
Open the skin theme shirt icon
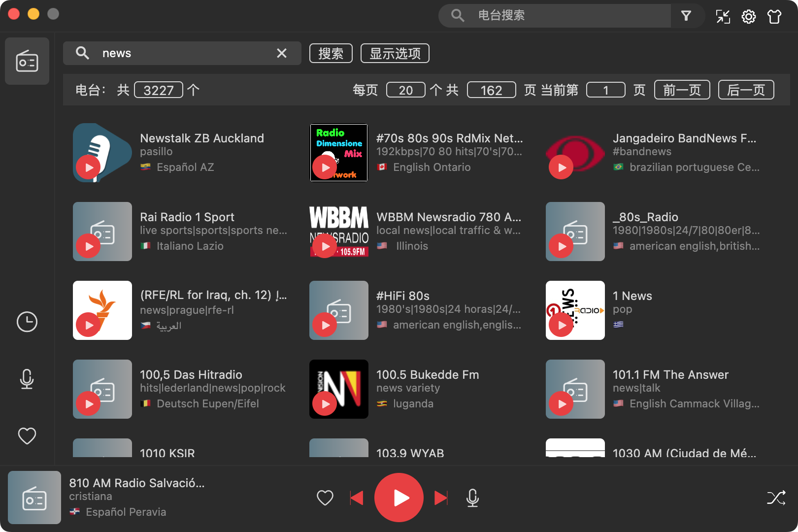[774, 16]
